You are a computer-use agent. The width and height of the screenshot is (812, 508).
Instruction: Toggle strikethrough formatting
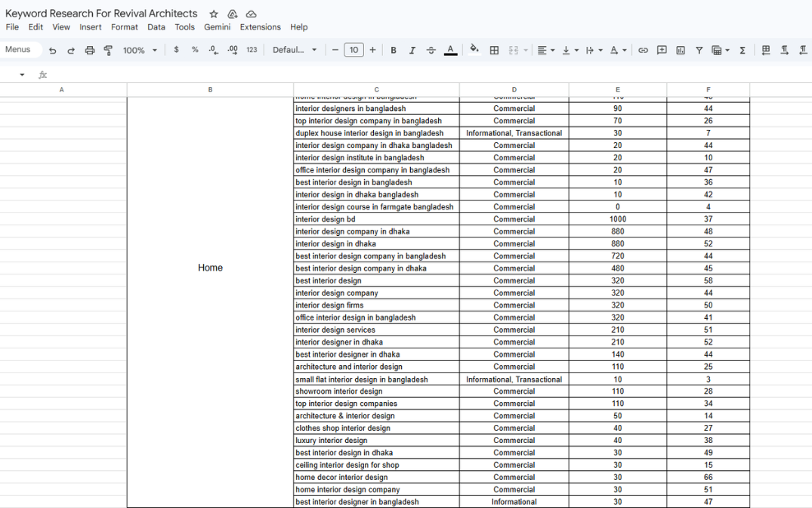[431, 50]
